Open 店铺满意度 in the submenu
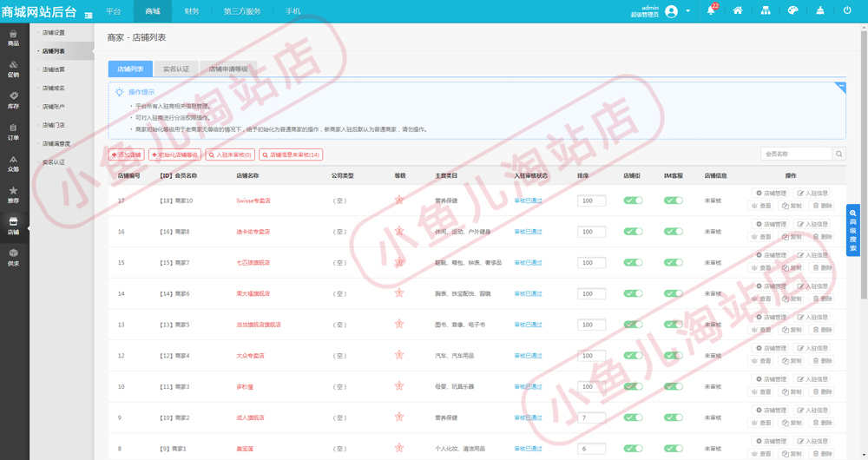The width and height of the screenshot is (868, 460). [56, 144]
